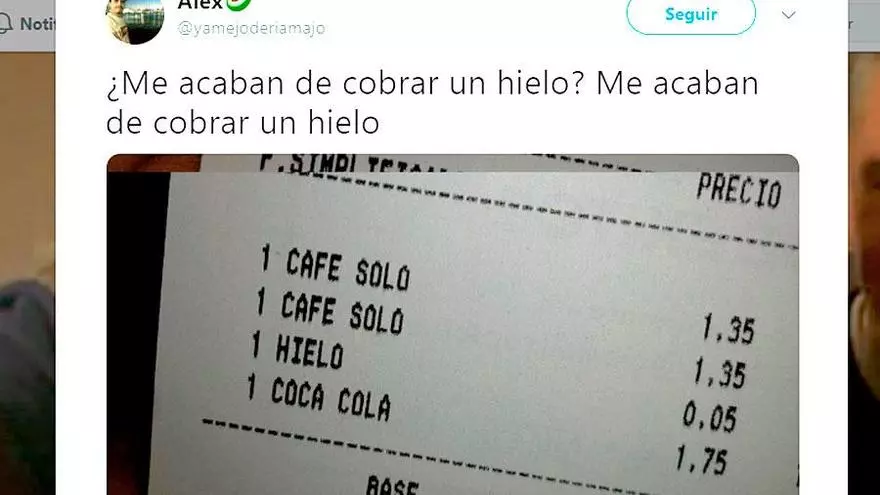Image resolution: width=880 pixels, height=495 pixels.
Task: Follow the account with the Seguir button
Action: [691, 14]
